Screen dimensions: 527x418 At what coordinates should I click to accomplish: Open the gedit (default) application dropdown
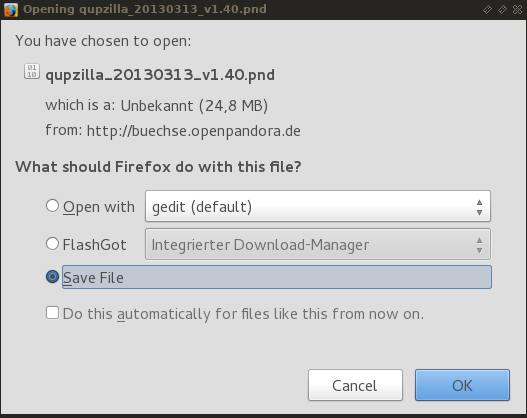pos(318,206)
